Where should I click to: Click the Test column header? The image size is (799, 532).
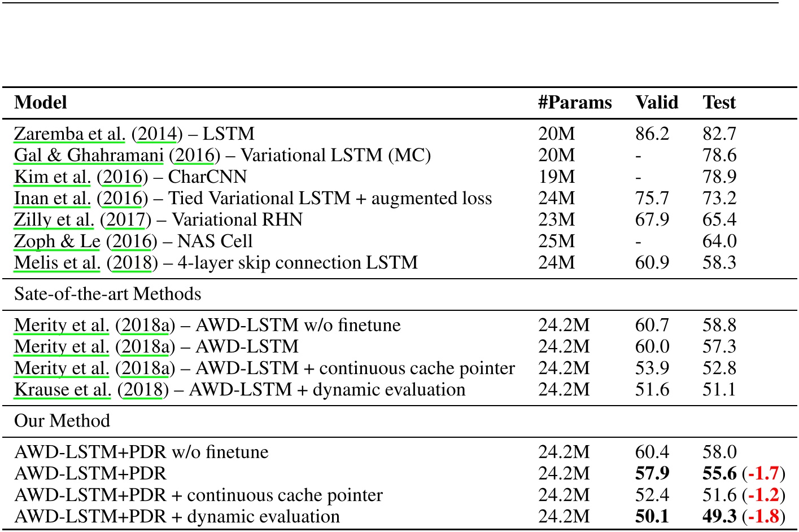coord(719,102)
